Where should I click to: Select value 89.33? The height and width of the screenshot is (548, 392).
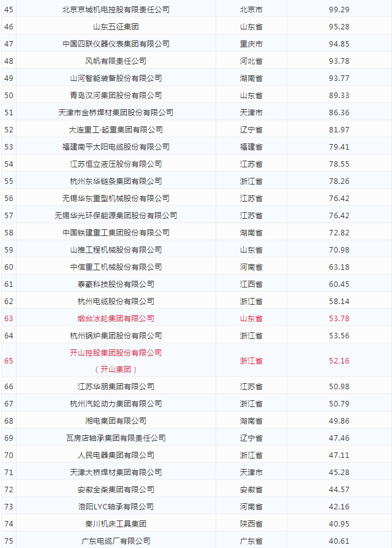point(339,95)
